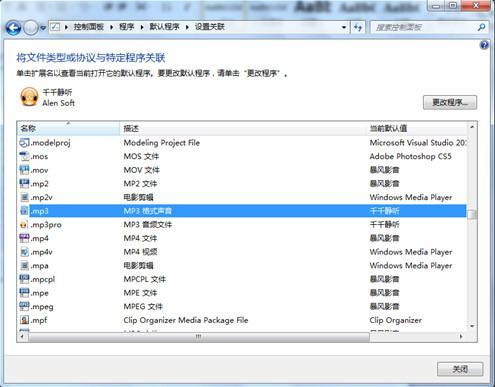495x387 pixels.
Task: Select the .mp4 extension name
Action: [x=40, y=239]
